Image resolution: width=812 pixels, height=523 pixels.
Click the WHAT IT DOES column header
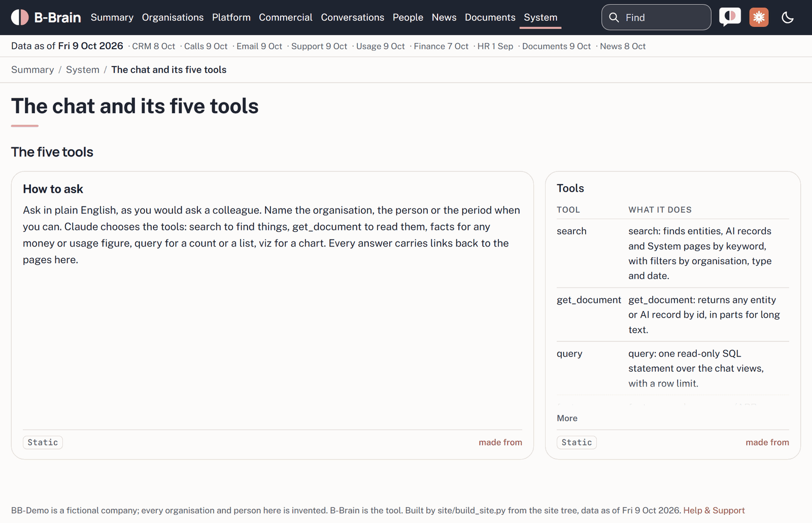click(660, 210)
